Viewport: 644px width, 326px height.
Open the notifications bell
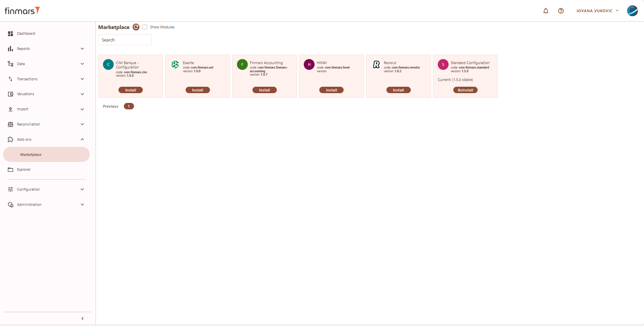pos(546,11)
